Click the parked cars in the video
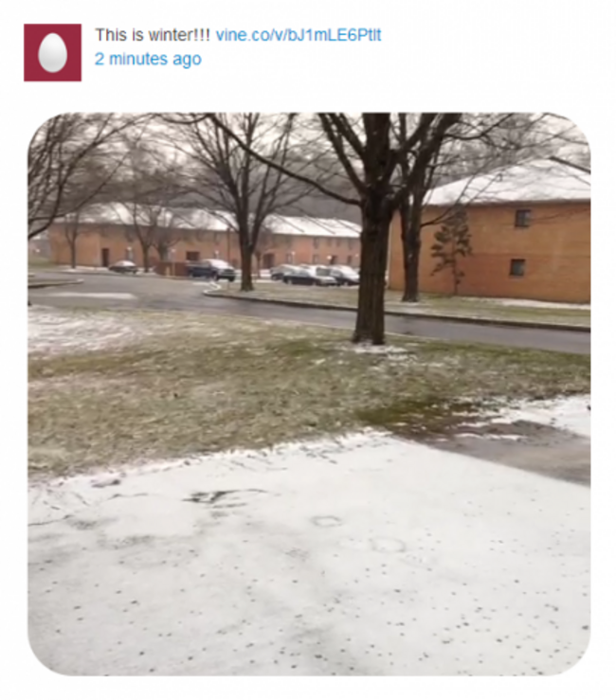This screenshot has width=616, height=700. tap(315, 275)
